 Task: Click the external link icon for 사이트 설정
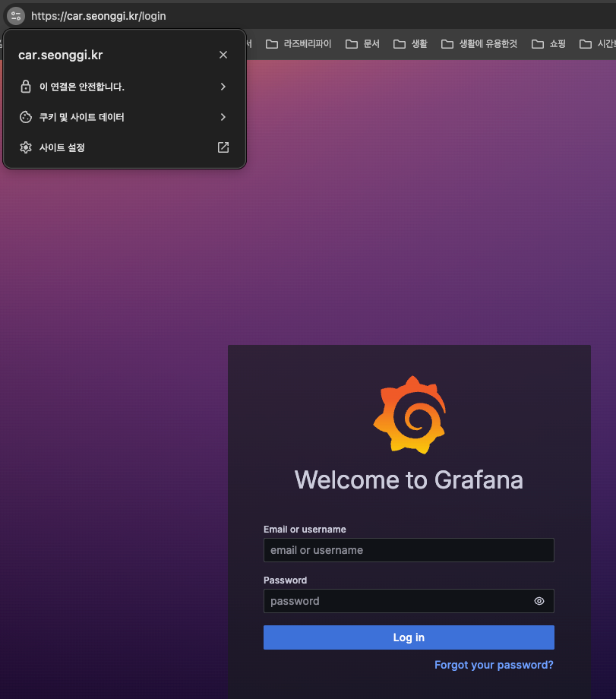[223, 147]
